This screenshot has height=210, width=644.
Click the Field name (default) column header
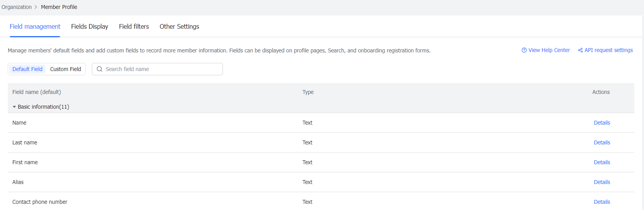(36, 92)
